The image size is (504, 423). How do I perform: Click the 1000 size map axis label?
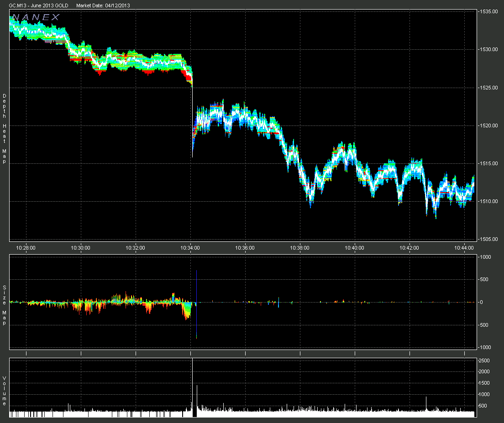[x=485, y=257]
